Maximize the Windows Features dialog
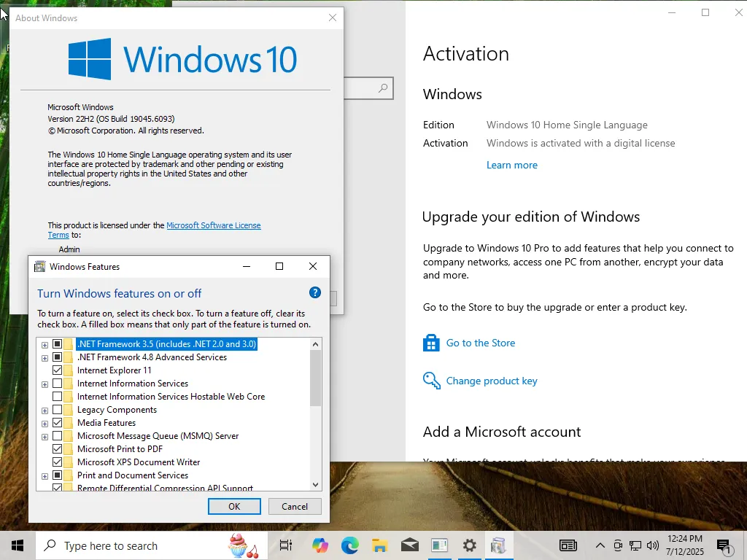Screen dimensions: 747x560 click(x=279, y=266)
